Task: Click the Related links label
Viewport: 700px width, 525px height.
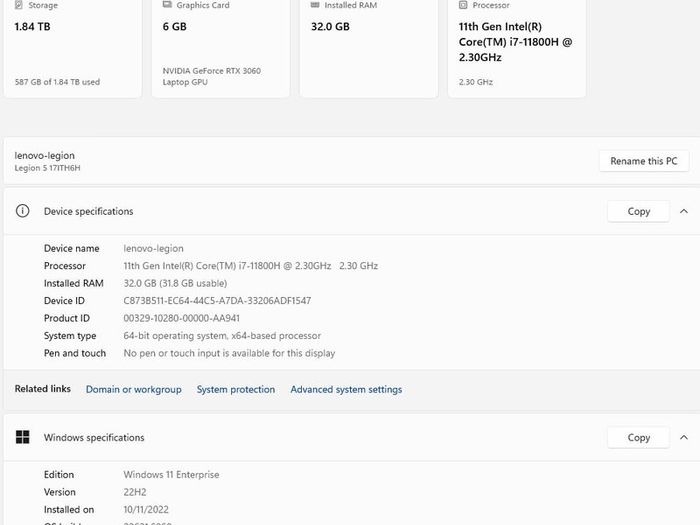Action: tap(42, 389)
